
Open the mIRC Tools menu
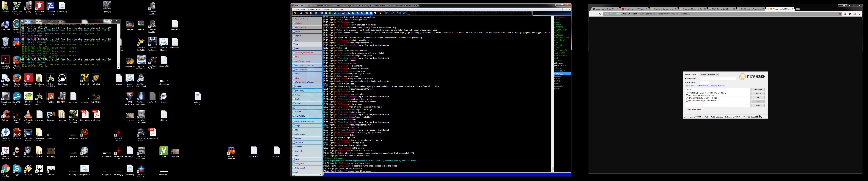(x=318, y=10)
